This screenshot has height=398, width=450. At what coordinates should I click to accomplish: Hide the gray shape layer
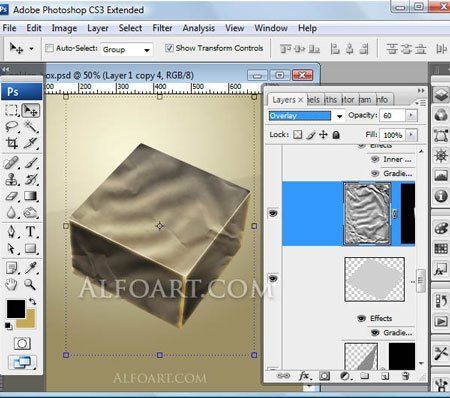[273, 278]
